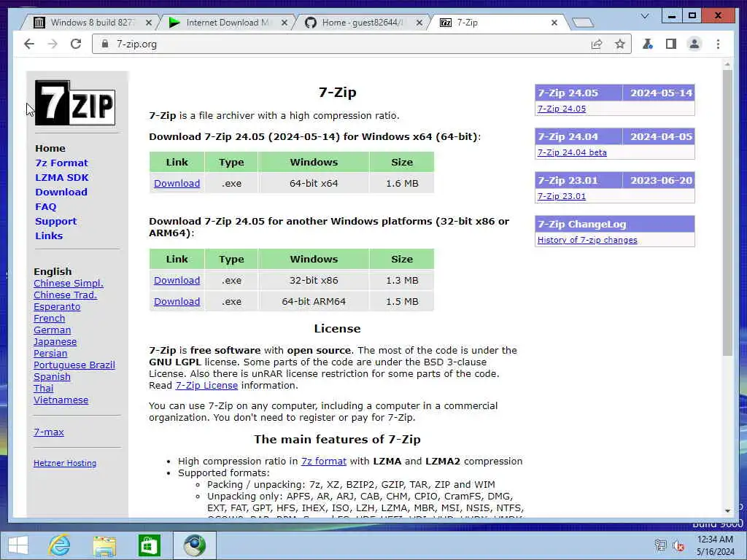The height and width of the screenshot is (560, 747).
Task: Switch language to Portuguese Brazil
Action: [x=74, y=365]
